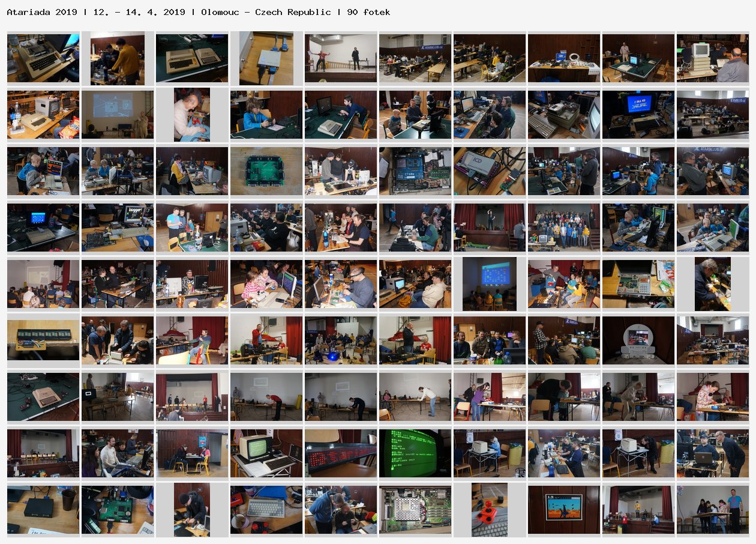Image resolution: width=756 pixels, height=544 pixels.
Task: Open thumbnail of two performers on stage
Action: [341, 58]
